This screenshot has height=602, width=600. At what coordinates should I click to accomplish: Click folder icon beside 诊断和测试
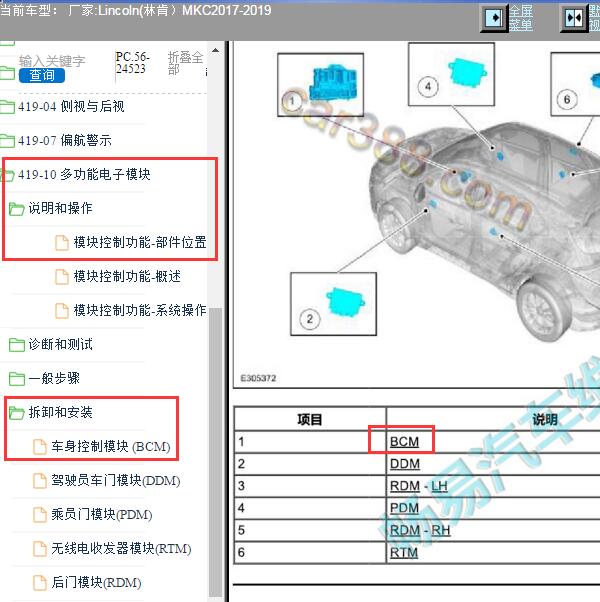coord(17,345)
